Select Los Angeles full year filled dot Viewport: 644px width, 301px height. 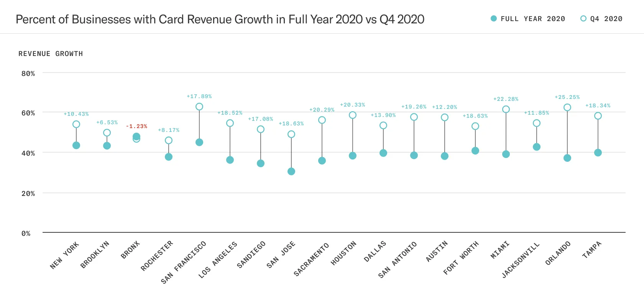click(230, 160)
